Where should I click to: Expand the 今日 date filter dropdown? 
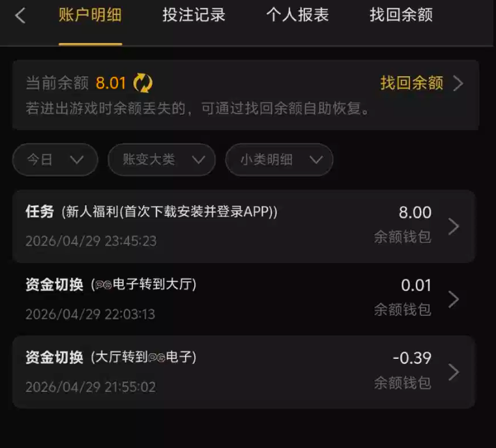pos(55,160)
